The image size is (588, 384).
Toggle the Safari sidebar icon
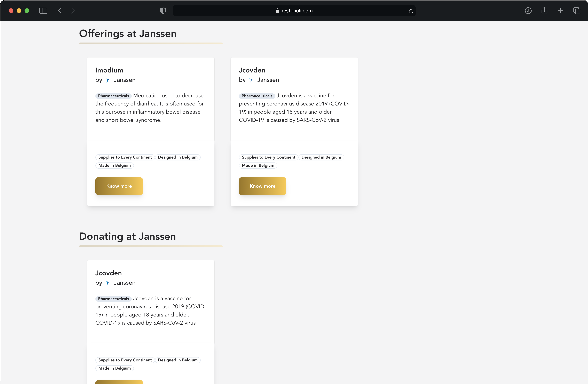click(43, 11)
